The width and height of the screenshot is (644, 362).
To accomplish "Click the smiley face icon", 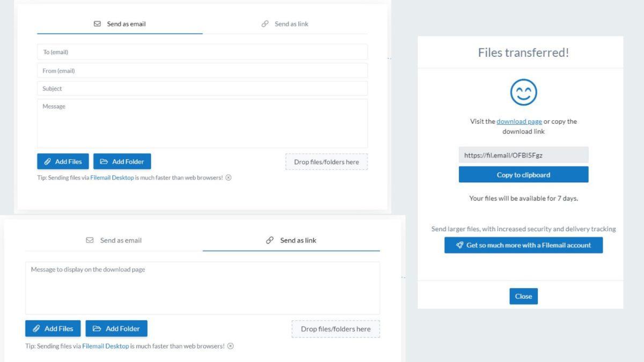I will (x=523, y=92).
